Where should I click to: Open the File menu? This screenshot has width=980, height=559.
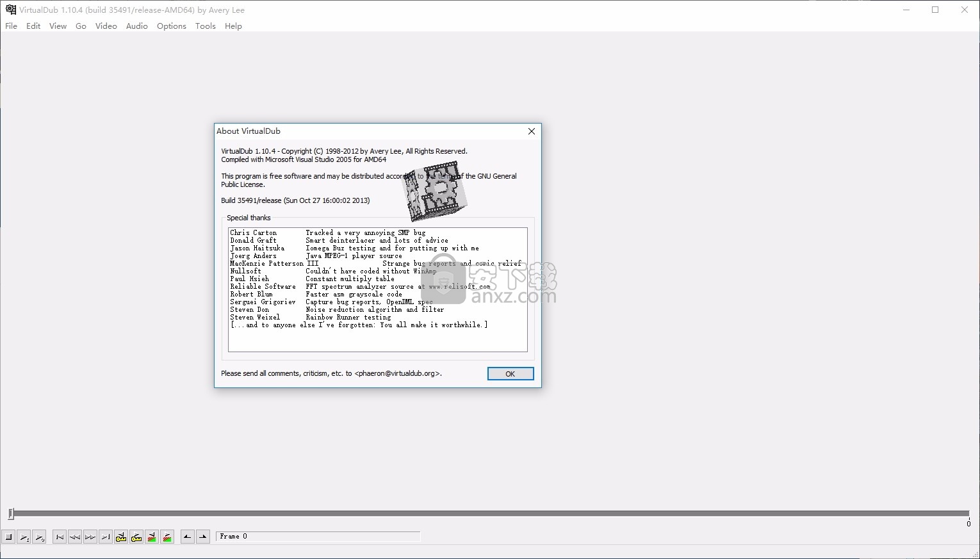pos(12,26)
